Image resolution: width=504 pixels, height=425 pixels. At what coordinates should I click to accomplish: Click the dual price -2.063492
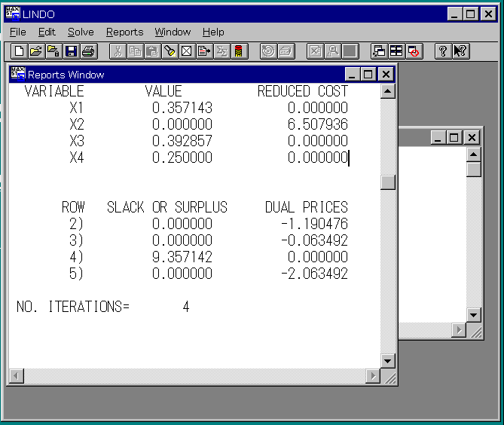314,274
